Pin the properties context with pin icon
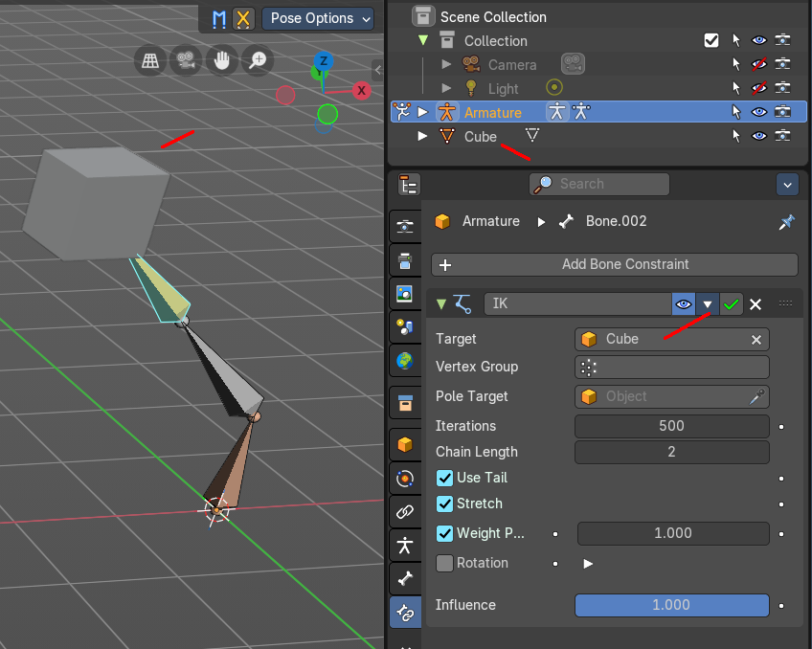This screenshot has width=812, height=649. [786, 222]
